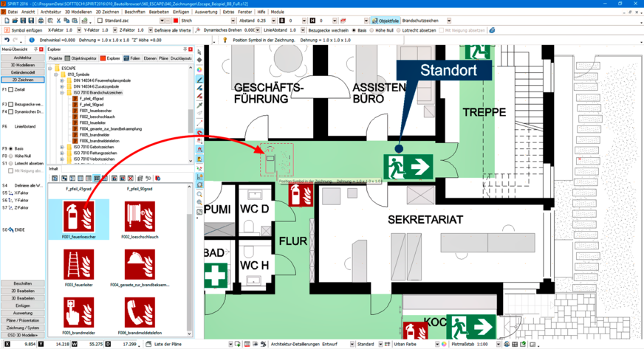Click the blue help icon after Mit Neigung absetzen
This screenshot has height=349, width=644.
click(x=492, y=30)
